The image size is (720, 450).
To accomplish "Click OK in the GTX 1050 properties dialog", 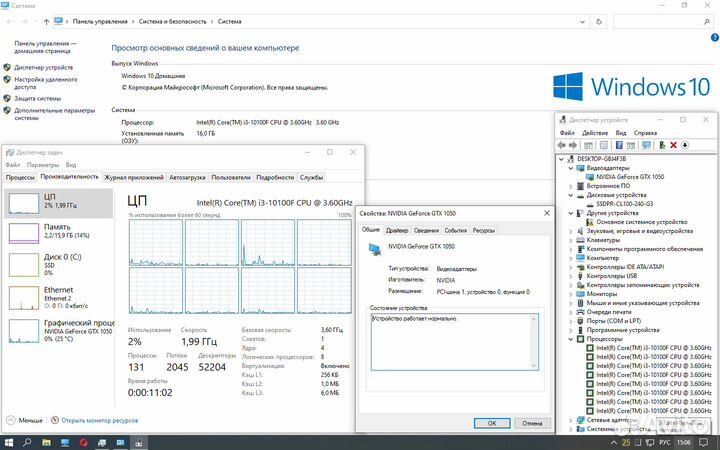I will pyautogui.click(x=492, y=423).
